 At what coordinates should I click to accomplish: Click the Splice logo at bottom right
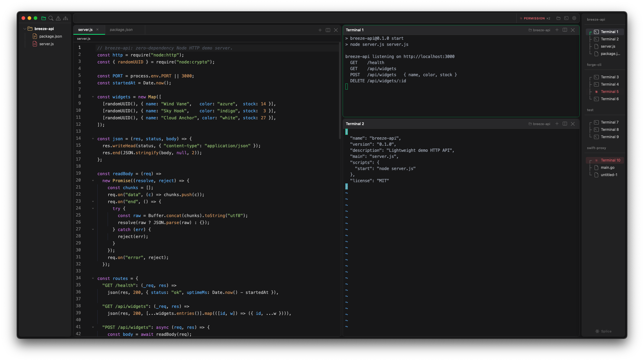tap(603, 331)
